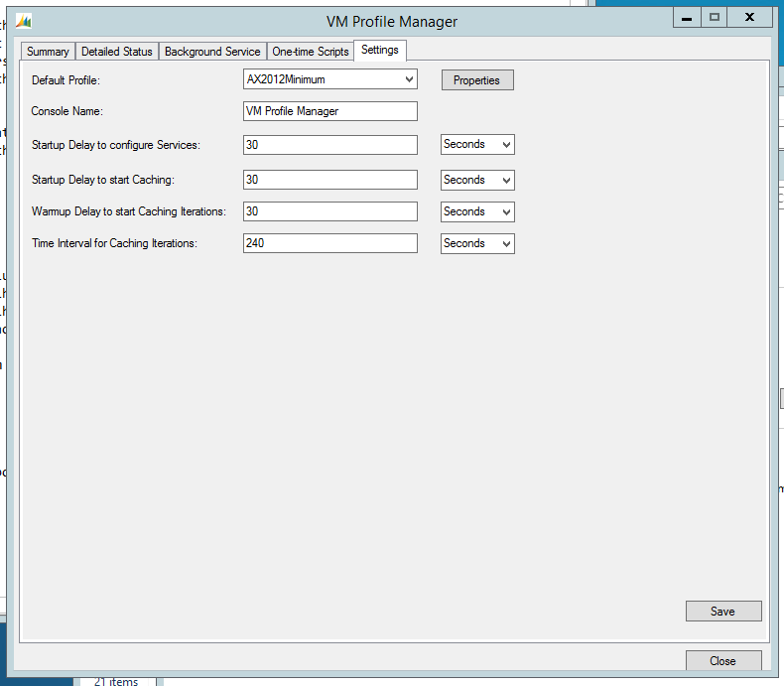Open the One-time Scripts tab
The width and height of the screenshot is (784, 686).
point(310,52)
